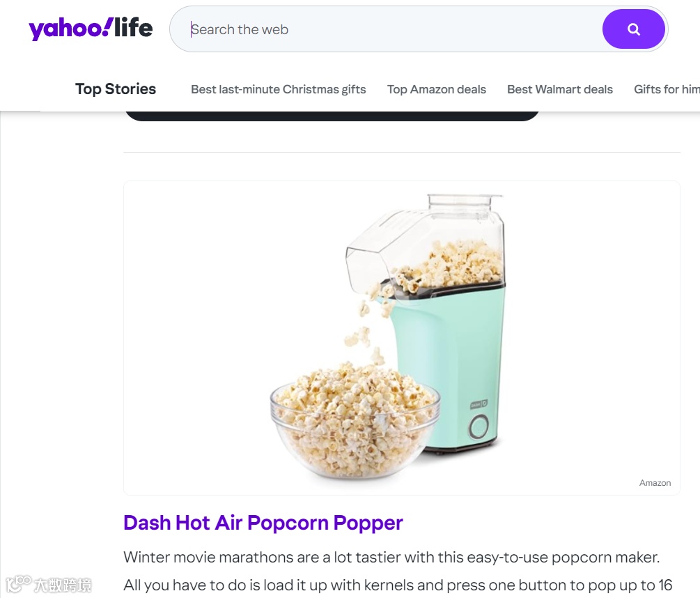The height and width of the screenshot is (598, 700).
Task: Click the "life" part of the logo
Action: click(134, 28)
